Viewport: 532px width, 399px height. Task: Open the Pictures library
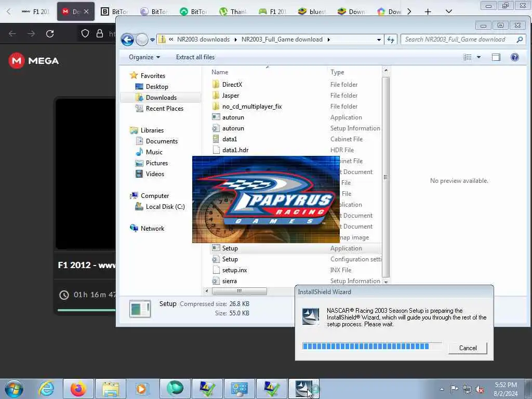click(x=157, y=163)
